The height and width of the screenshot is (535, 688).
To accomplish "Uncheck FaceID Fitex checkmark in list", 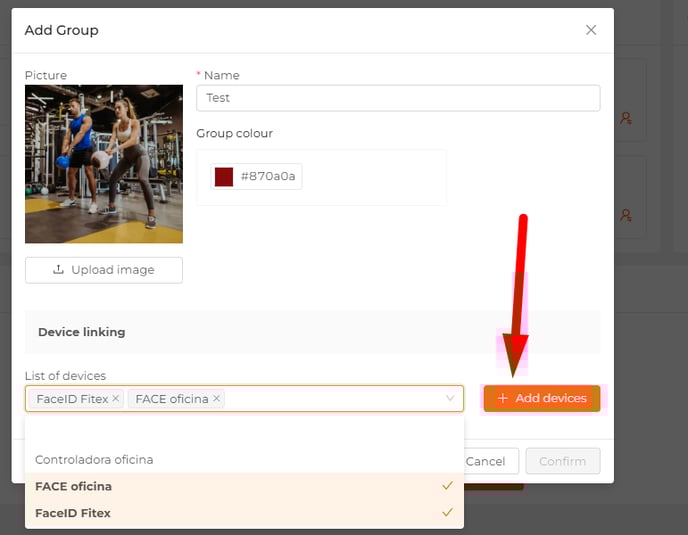I will (447, 512).
